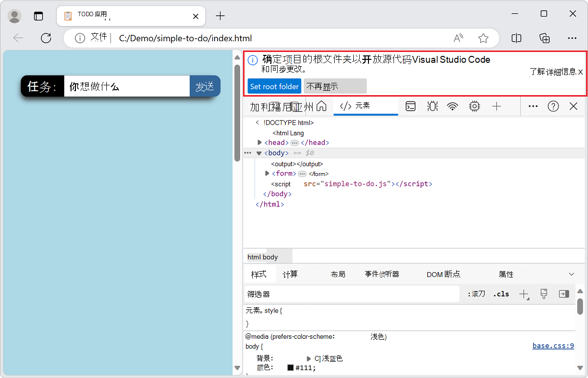Expand the <form> element
Image resolution: width=588 pixels, height=378 pixels.
(x=267, y=173)
